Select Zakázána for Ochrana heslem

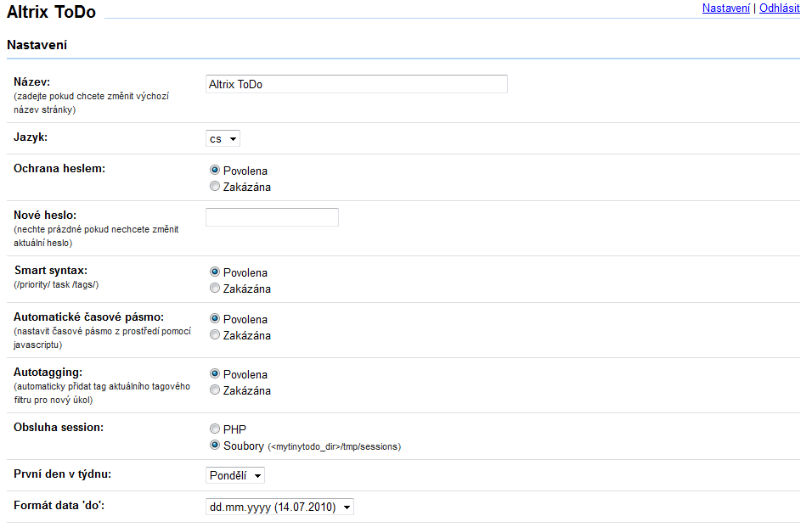tap(215, 187)
